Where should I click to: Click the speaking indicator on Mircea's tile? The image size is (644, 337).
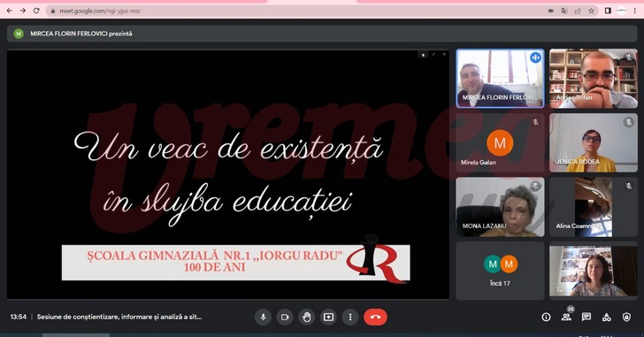pyautogui.click(x=535, y=57)
